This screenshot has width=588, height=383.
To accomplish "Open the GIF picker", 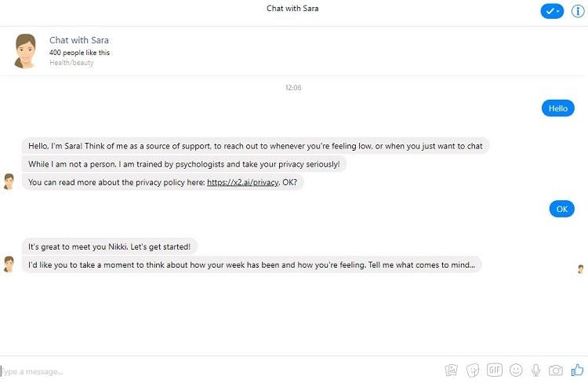I will click(x=495, y=370).
